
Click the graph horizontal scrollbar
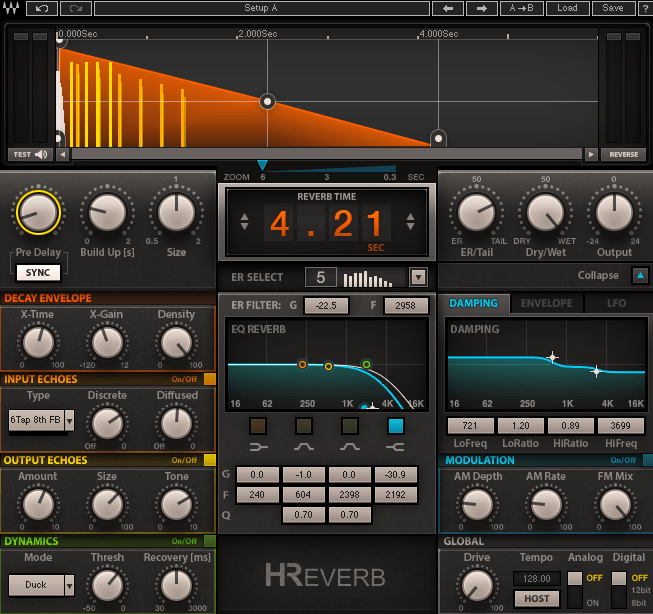326,155
